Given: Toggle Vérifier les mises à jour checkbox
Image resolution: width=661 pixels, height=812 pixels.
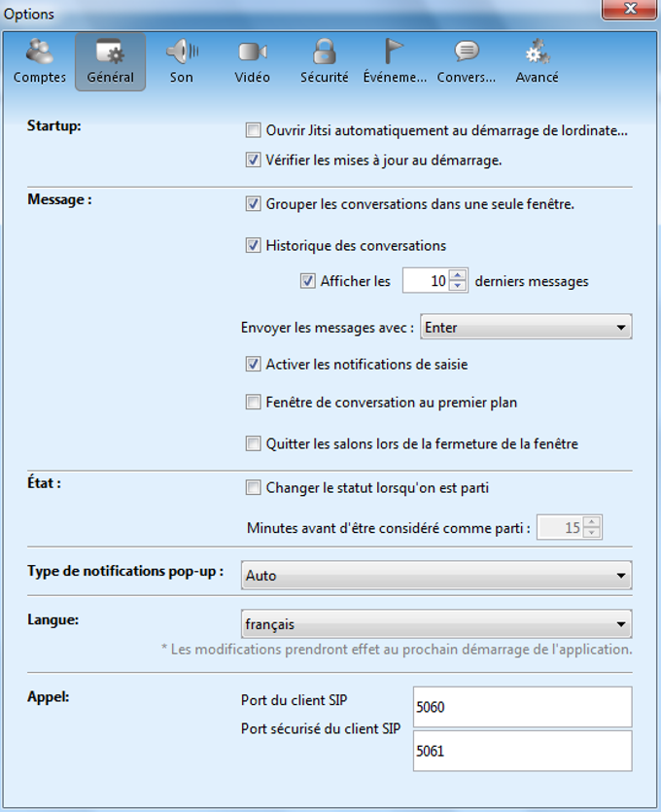Looking at the screenshot, I should pyautogui.click(x=253, y=160).
